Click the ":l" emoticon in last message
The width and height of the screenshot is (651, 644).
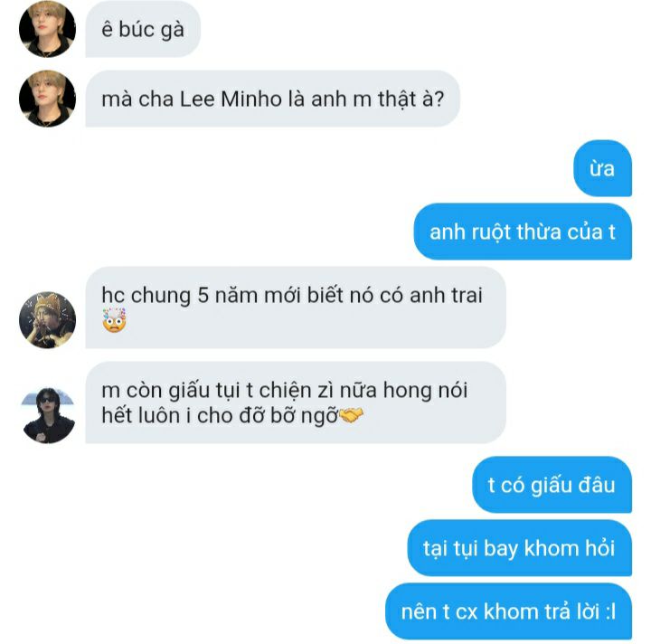point(610,612)
